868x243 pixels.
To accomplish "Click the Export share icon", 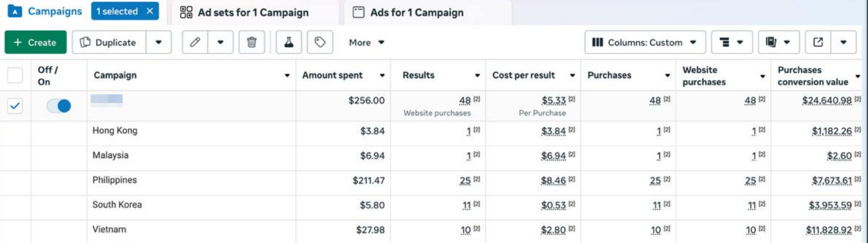I will pos(818,42).
